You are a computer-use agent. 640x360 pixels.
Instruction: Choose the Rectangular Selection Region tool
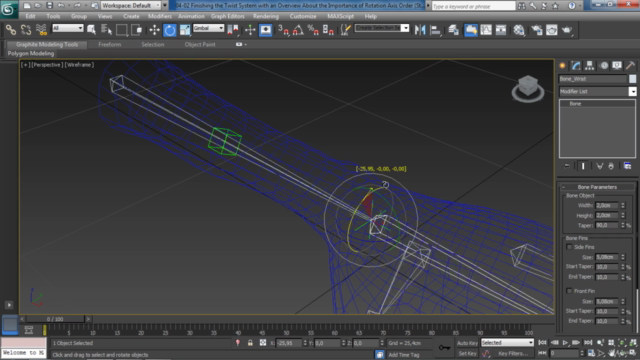121,30
